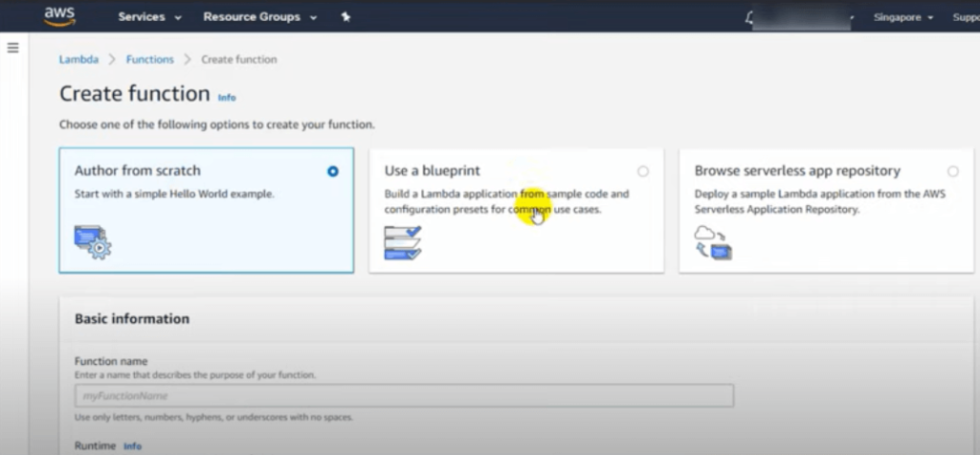This screenshot has height=455, width=980.
Task: Click 'Use only letters, numbers, hyphens' hint text
Action: 213,417
